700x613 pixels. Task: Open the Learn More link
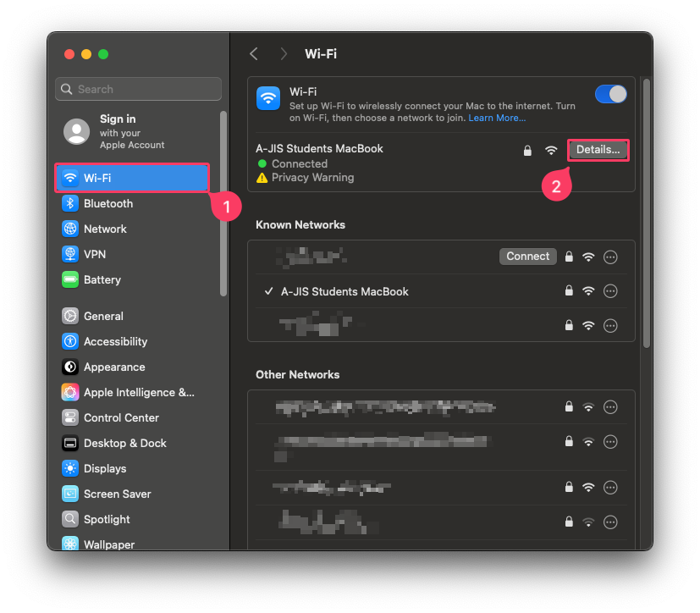[x=497, y=119]
